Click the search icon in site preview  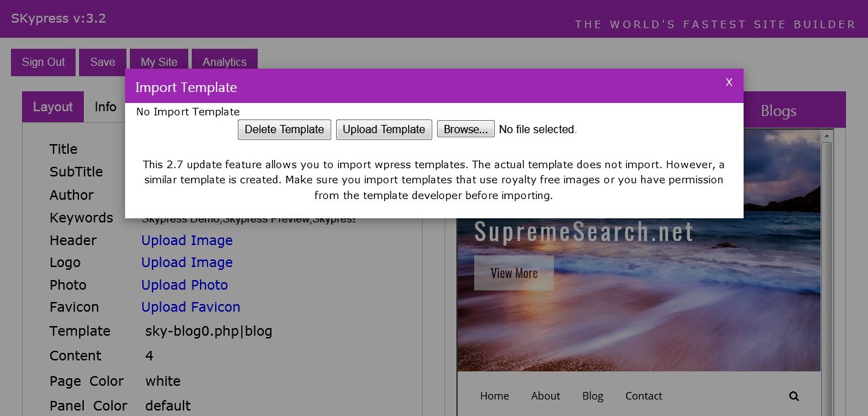pyautogui.click(x=794, y=396)
